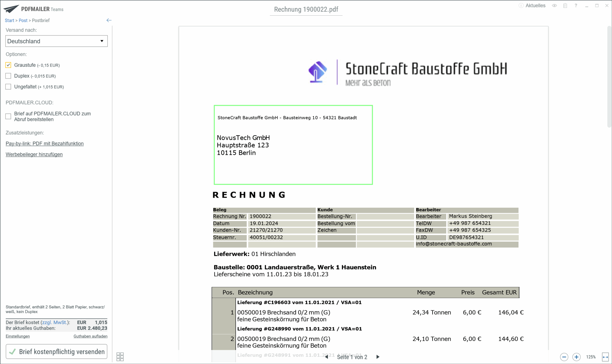Uncheck the Graustufe option
This screenshot has width=612, height=364.
click(8, 65)
